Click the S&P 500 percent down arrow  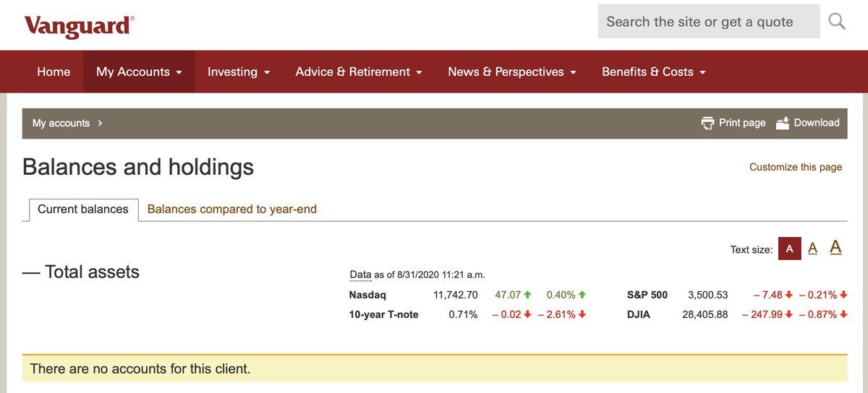(x=843, y=295)
